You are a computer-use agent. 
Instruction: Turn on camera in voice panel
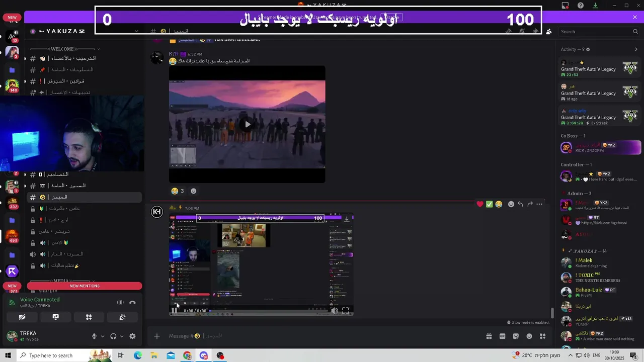pos(22,317)
